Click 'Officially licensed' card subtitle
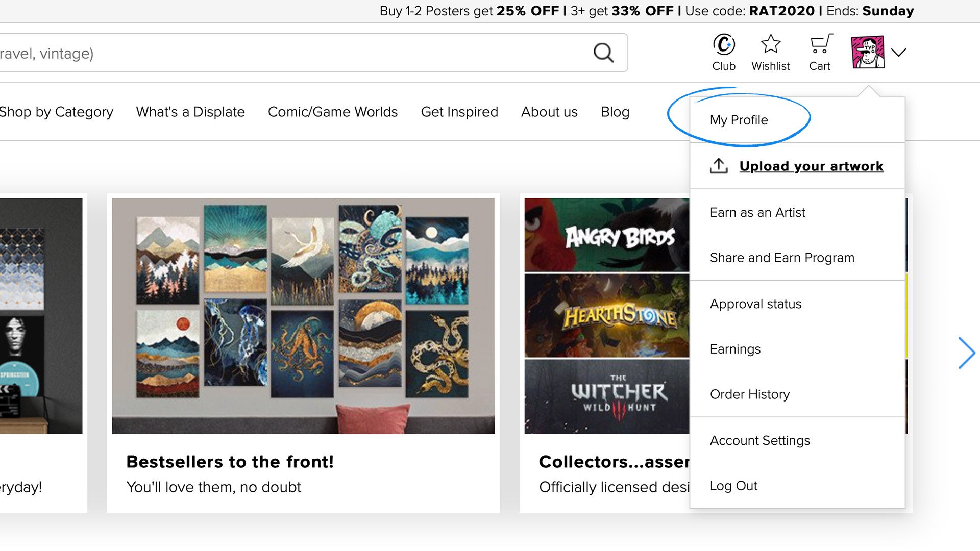 (x=614, y=487)
